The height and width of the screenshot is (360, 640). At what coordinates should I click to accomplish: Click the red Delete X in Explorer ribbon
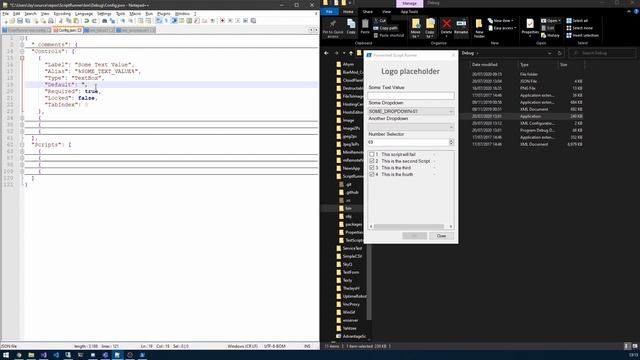pyautogui.click(x=447, y=26)
